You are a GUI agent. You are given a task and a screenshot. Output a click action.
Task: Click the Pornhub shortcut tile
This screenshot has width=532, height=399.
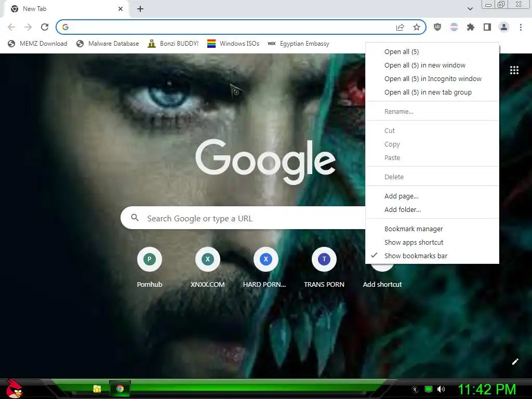click(149, 268)
